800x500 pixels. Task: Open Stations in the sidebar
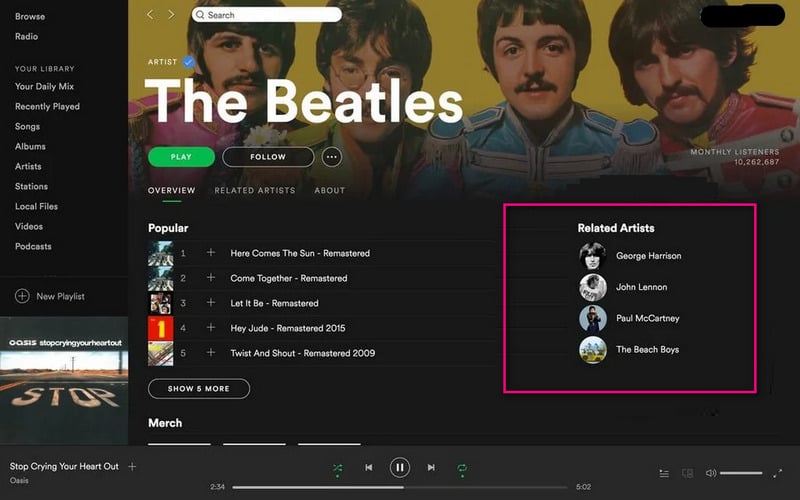point(31,186)
